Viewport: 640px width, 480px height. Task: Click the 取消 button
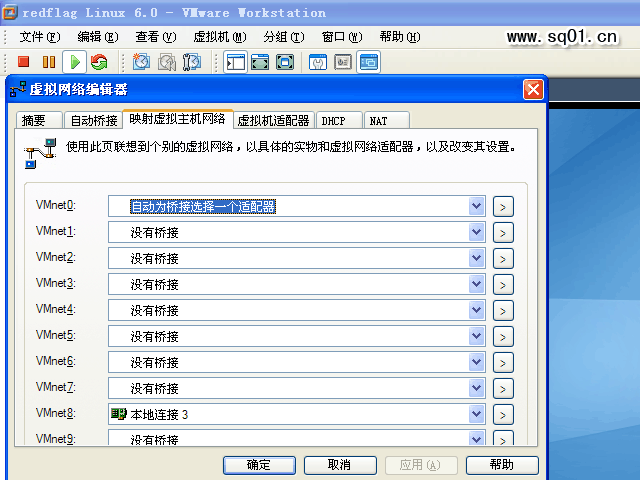point(340,465)
